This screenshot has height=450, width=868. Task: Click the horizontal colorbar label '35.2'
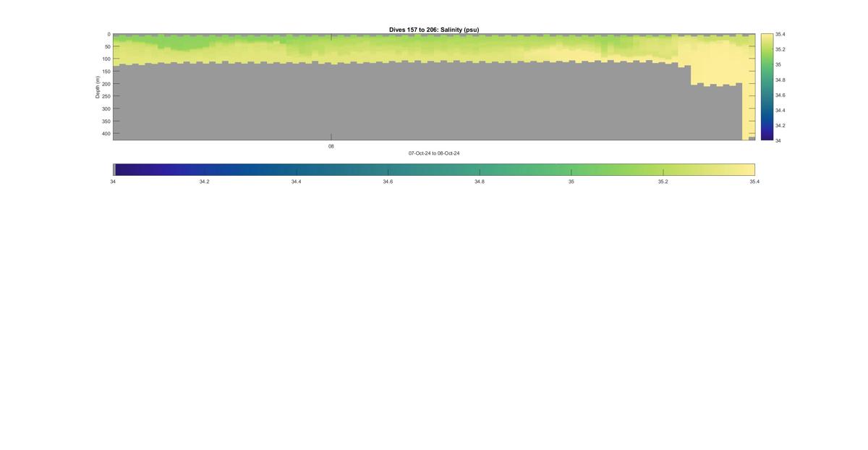(663, 182)
